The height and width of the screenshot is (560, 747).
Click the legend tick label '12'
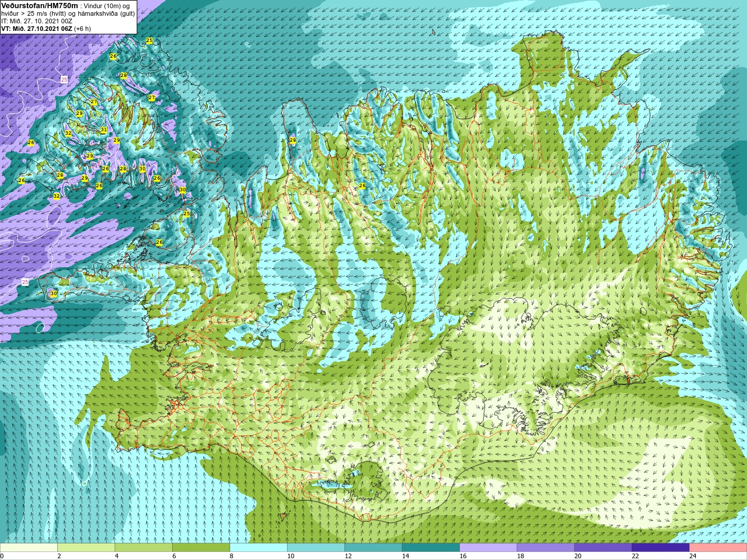click(x=348, y=556)
